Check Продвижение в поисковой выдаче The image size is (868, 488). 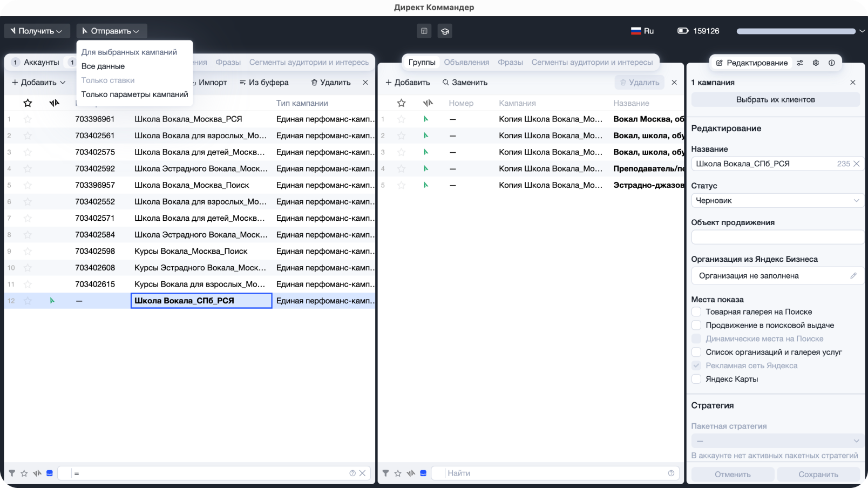(696, 326)
